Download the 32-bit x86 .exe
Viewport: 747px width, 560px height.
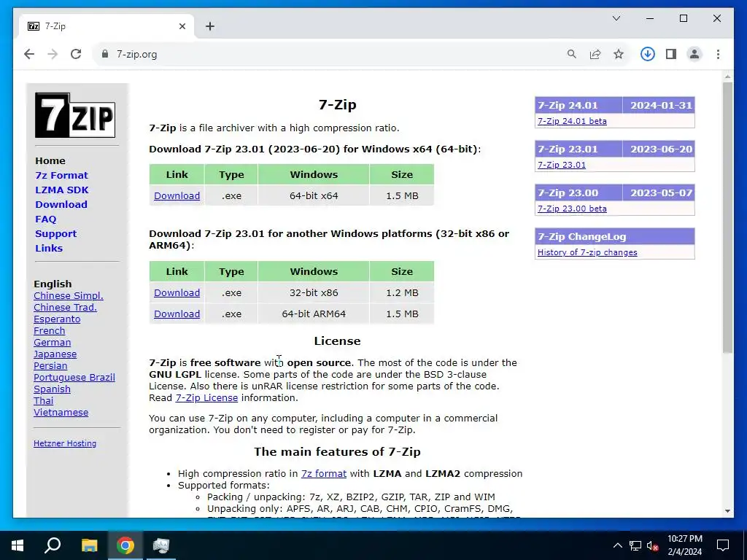click(x=177, y=293)
